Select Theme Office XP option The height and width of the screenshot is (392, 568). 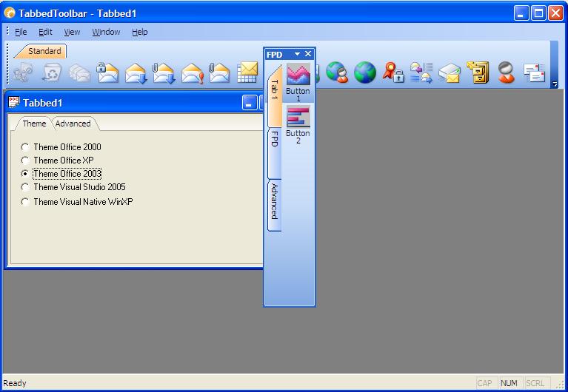26,160
